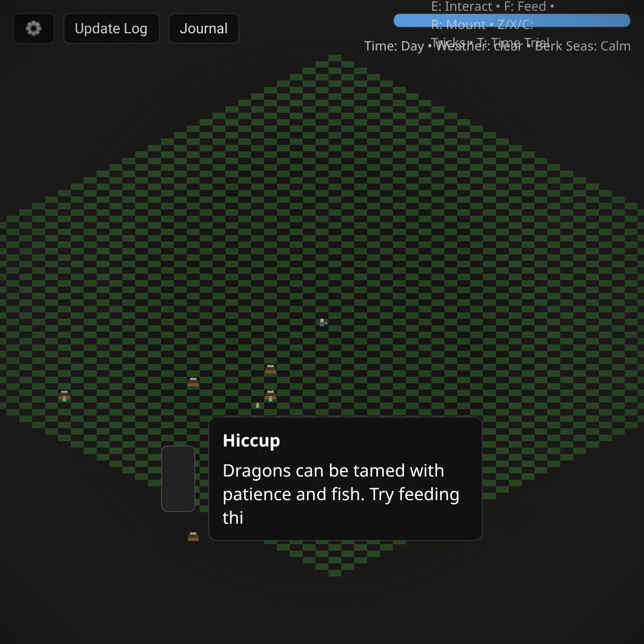Click the blue stamina bar
Image resolution: width=644 pixels, height=644 pixels.
pyautogui.click(x=511, y=20)
